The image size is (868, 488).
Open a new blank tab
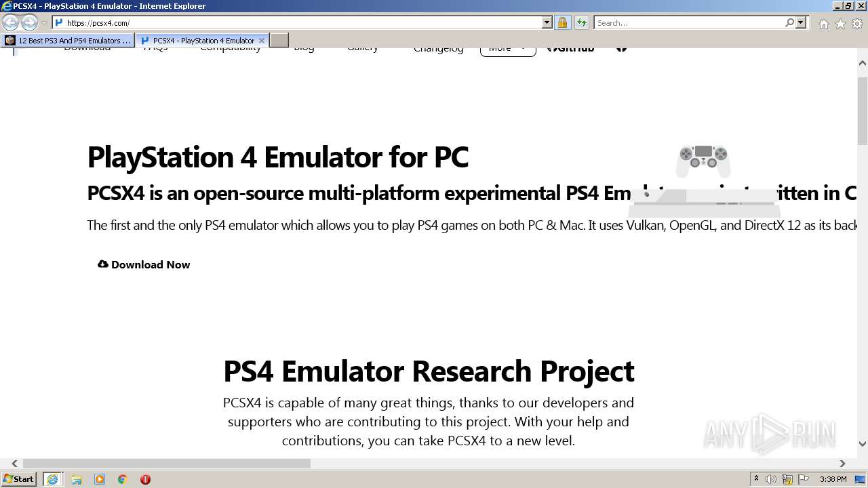pos(279,41)
